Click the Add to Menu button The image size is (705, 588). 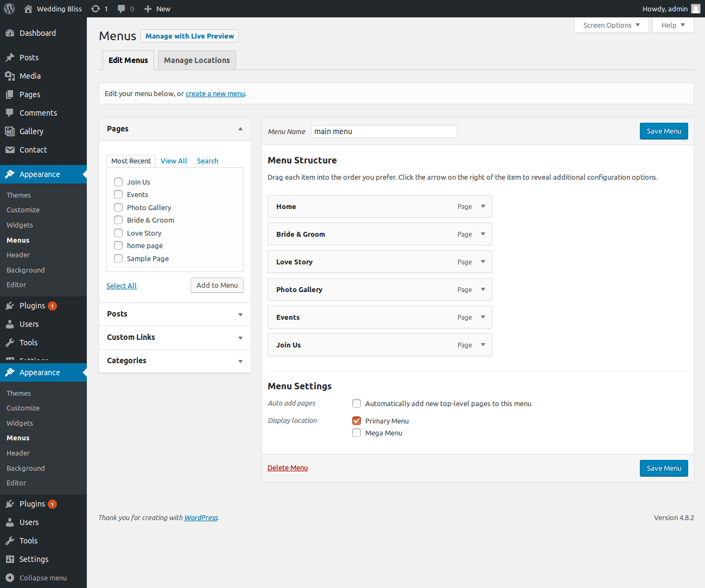(217, 285)
